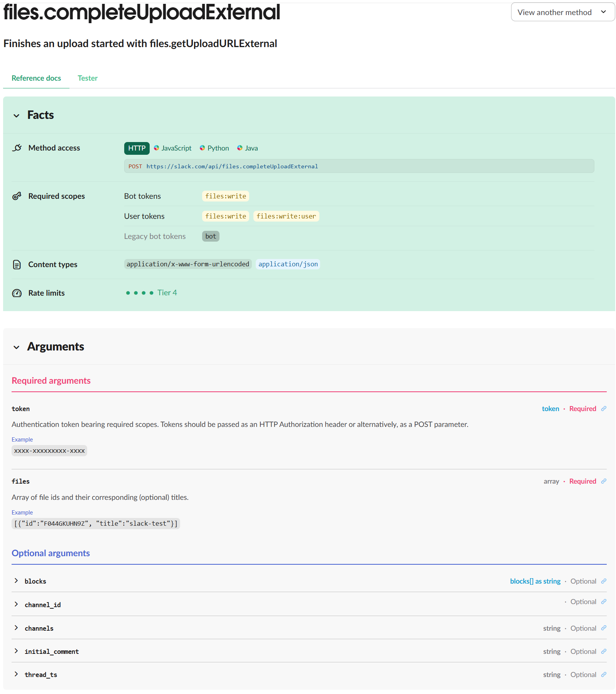Collapse the Arguments section chevron
Screen dimensions: 616x694
(x=16, y=347)
